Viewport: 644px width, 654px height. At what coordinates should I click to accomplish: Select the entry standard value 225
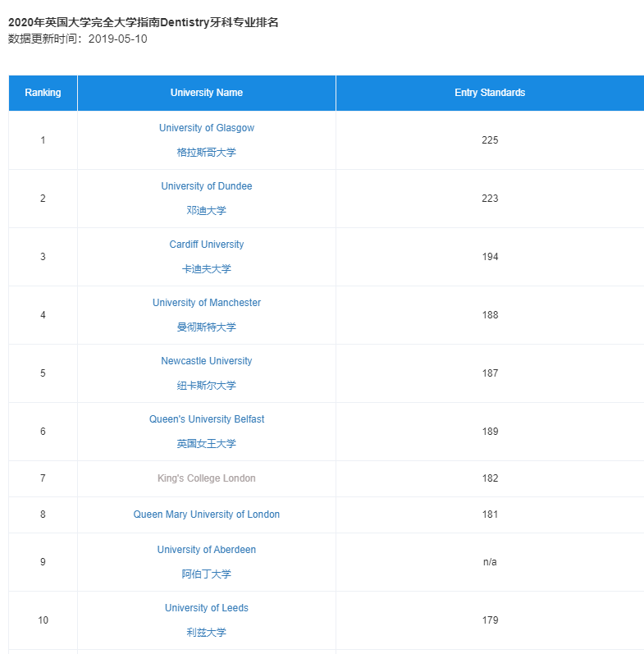490,140
